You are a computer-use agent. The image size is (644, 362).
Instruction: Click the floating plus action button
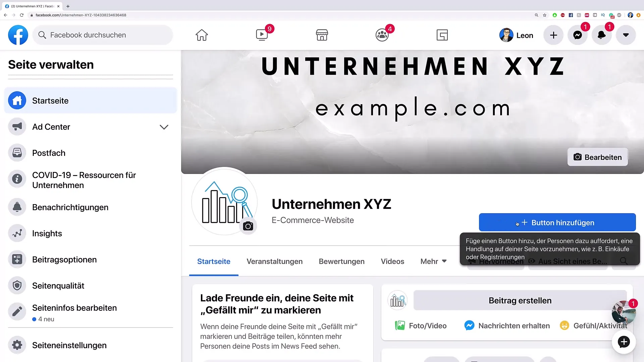click(x=624, y=342)
